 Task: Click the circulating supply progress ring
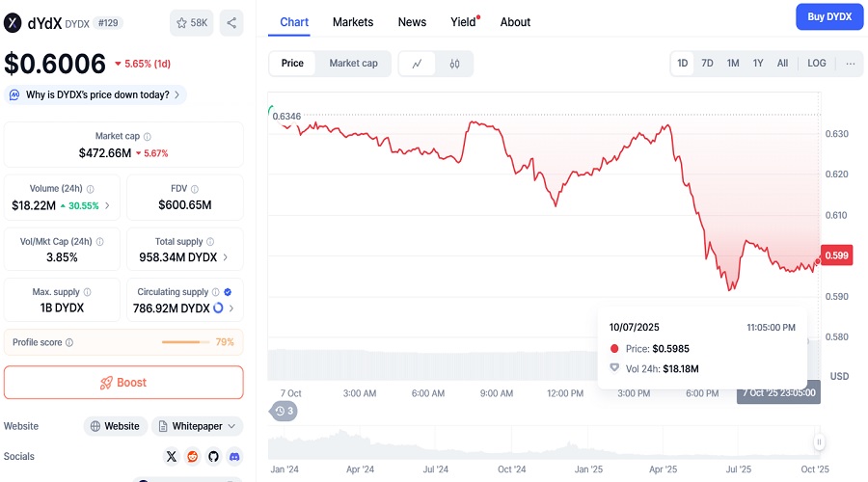pos(218,308)
